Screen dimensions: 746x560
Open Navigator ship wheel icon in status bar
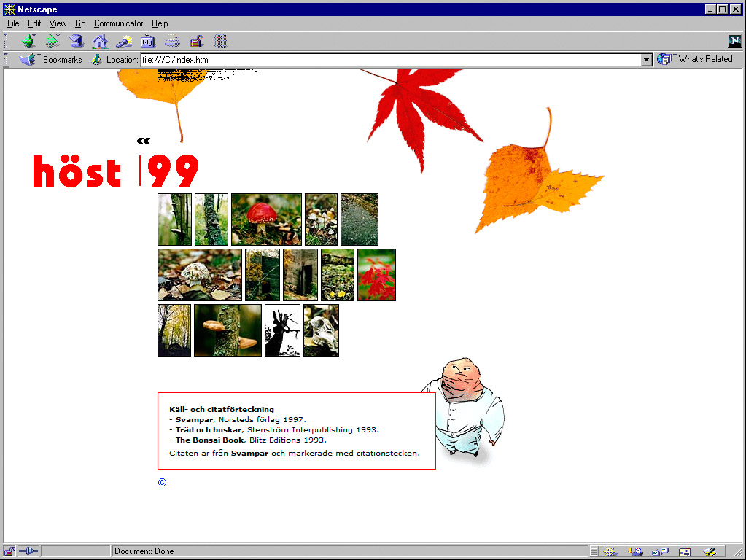tap(610, 552)
